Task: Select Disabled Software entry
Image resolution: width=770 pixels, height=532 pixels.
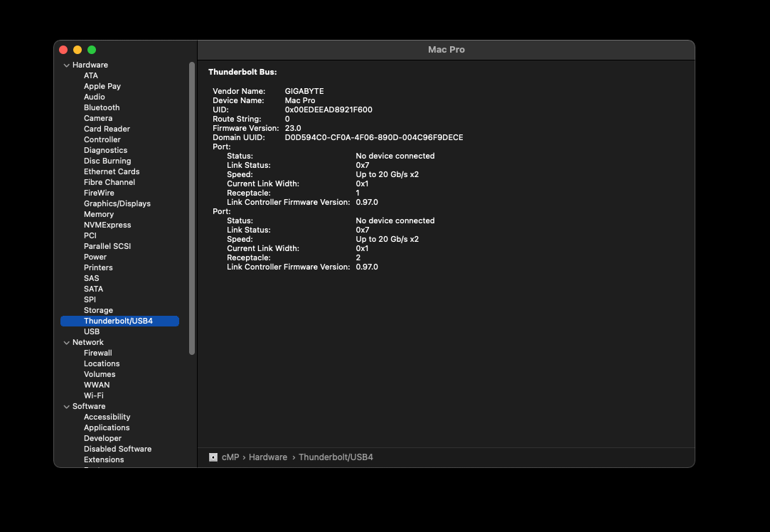Action: point(118,449)
